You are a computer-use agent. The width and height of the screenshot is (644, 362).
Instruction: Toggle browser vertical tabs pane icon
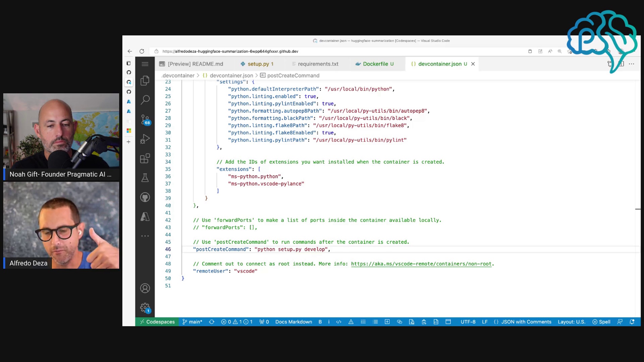[128, 63]
